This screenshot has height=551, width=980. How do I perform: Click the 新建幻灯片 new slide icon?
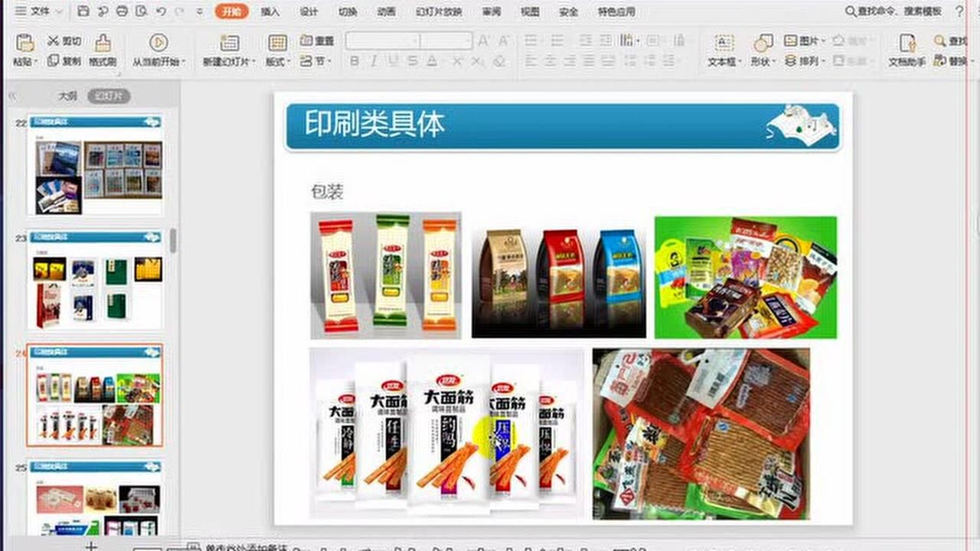(x=229, y=43)
